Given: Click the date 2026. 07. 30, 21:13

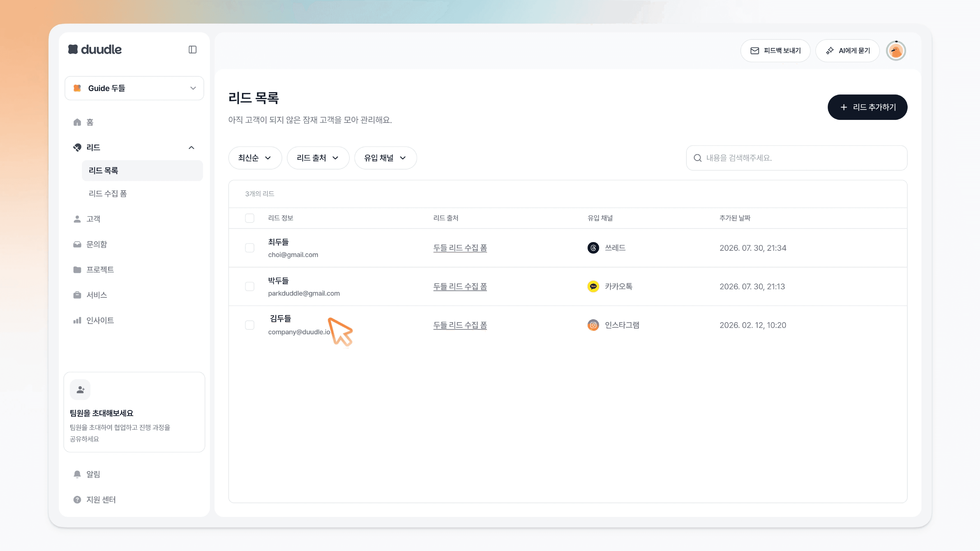Looking at the screenshot, I should [x=752, y=286].
